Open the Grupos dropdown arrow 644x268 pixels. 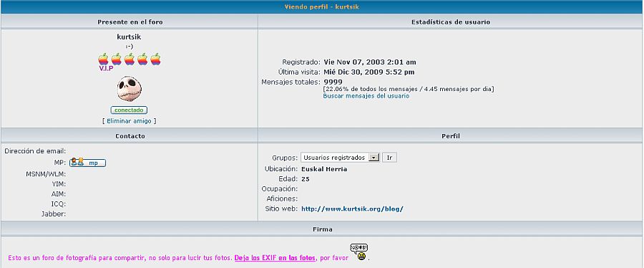click(x=374, y=158)
